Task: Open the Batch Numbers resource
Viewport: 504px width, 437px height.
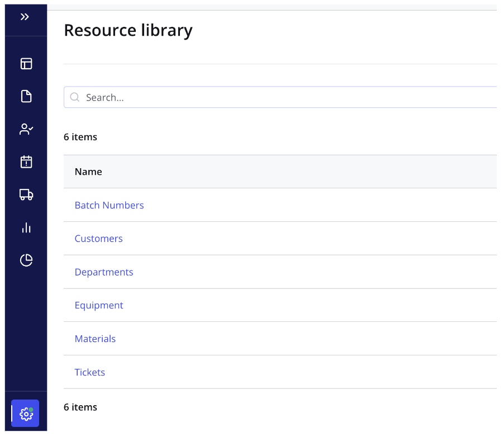Action: coord(109,205)
